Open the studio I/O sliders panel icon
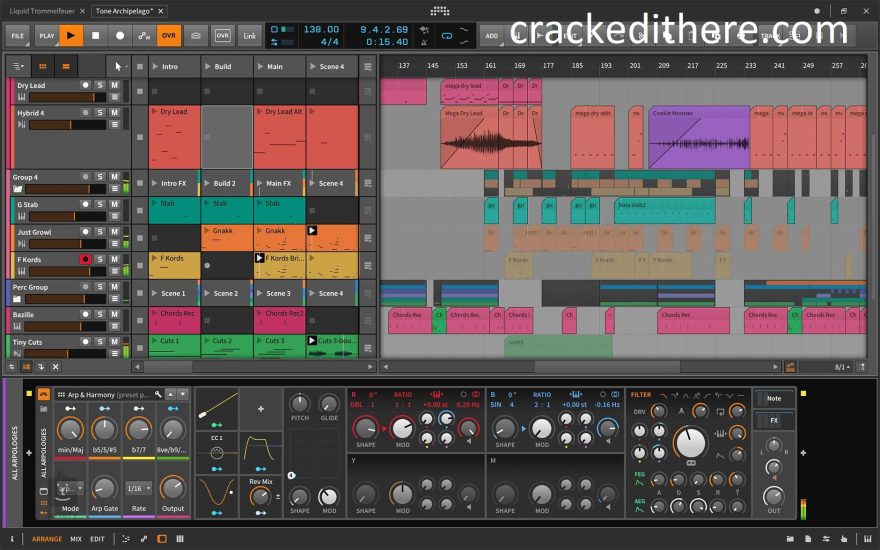Image resolution: width=880 pixels, height=550 pixels. pyautogui.click(x=826, y=539)
